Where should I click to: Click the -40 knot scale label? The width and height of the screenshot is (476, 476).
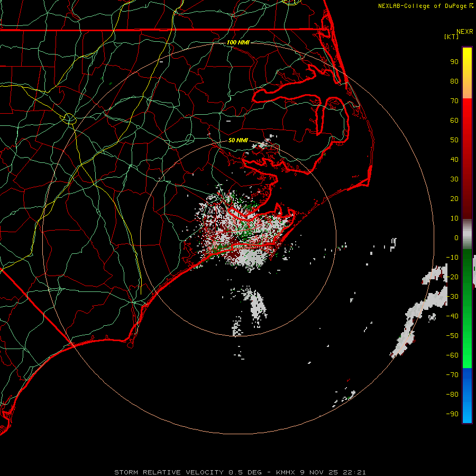(x=452, y=316)
